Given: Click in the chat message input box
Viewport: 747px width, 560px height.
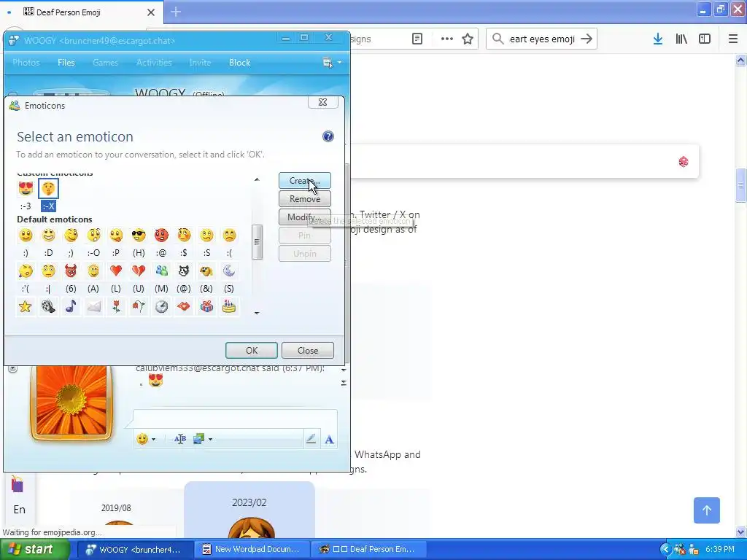Looking at the screenshot, I should click(x=235, y=419).
